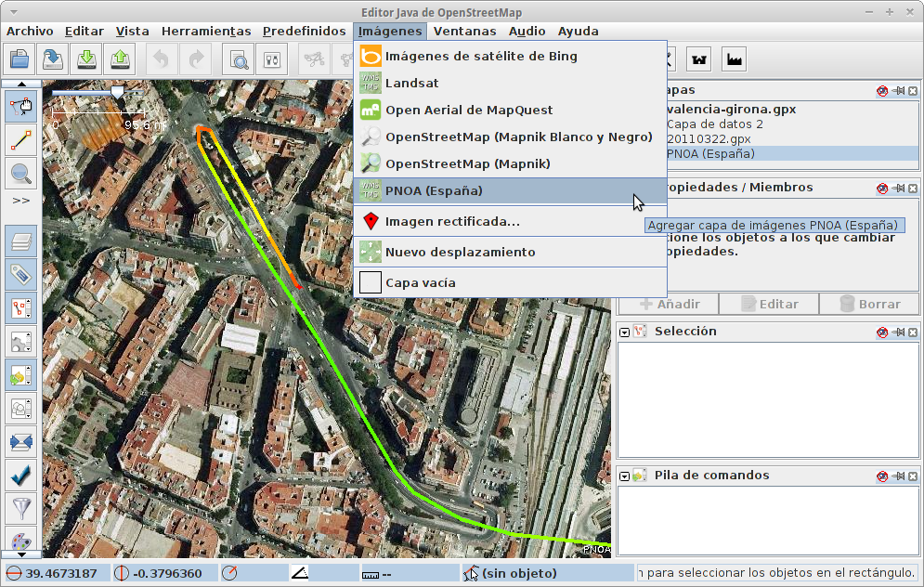Choose PNOA (España) from Imágenes menu
The image size is (924, 587).
pos(434,191)
